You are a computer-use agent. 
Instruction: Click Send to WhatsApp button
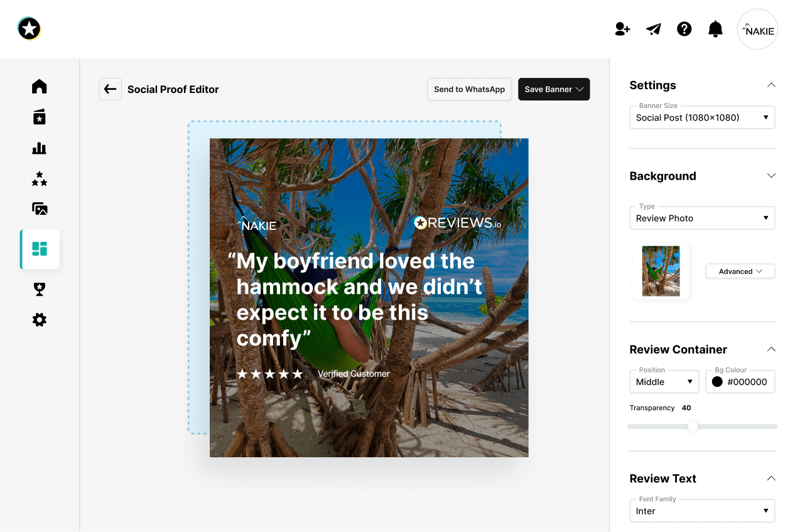469,89
